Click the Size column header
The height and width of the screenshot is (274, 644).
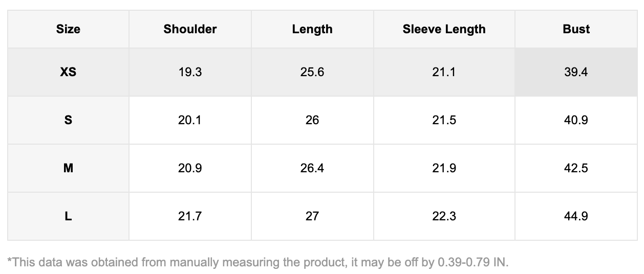click(x=68, y=29)
